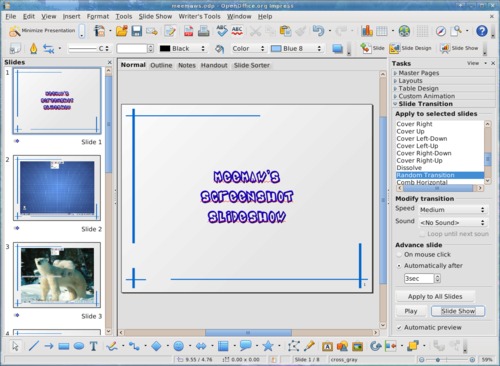Open the No Sound dropdown
The image size is (500, 366).
(453, 222)
